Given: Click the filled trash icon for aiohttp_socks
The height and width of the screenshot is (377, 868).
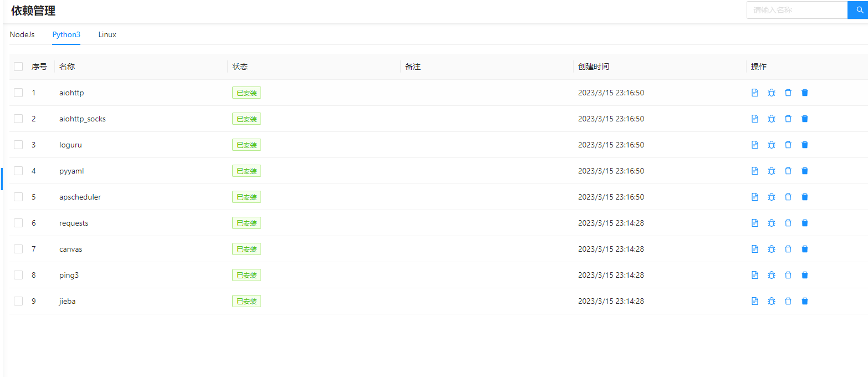Looking at the screenshot, I should pyautogui.click(x=804, y=118).
